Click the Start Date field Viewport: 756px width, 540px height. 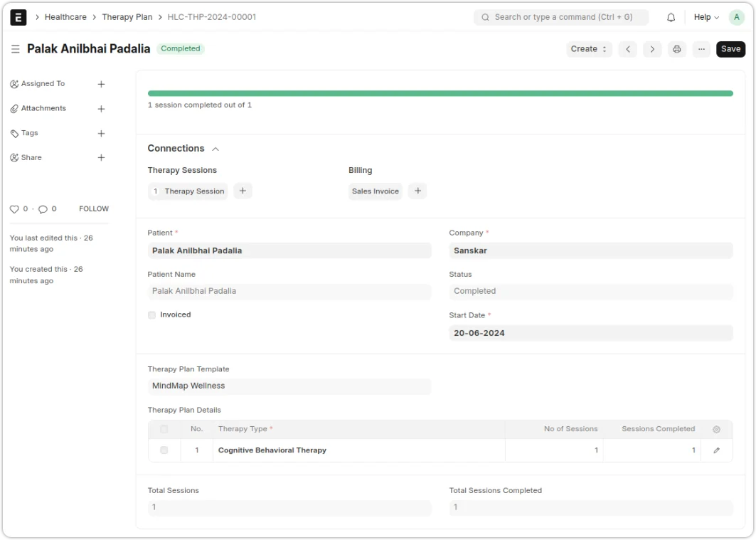coord(590,333)
